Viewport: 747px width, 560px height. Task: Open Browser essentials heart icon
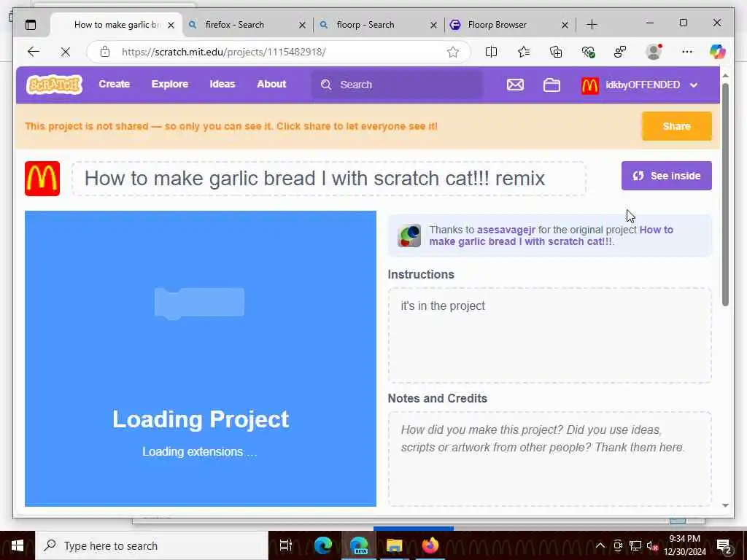pos(589,52)
